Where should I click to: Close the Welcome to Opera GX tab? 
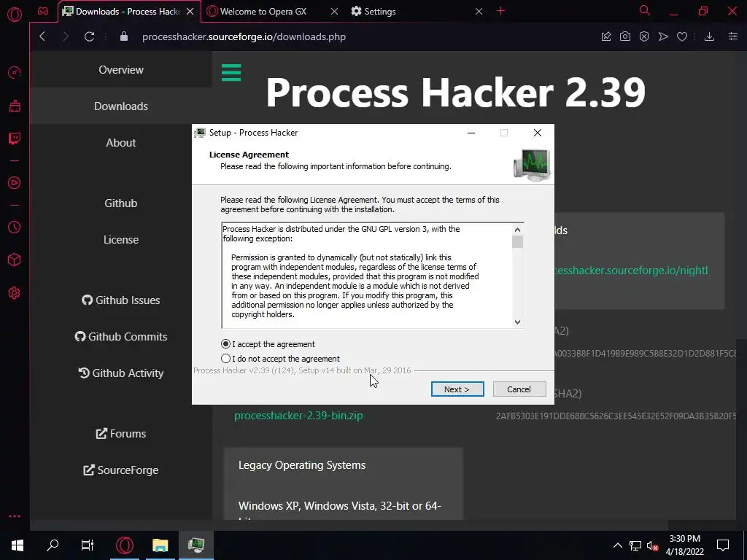pos(334,12)
